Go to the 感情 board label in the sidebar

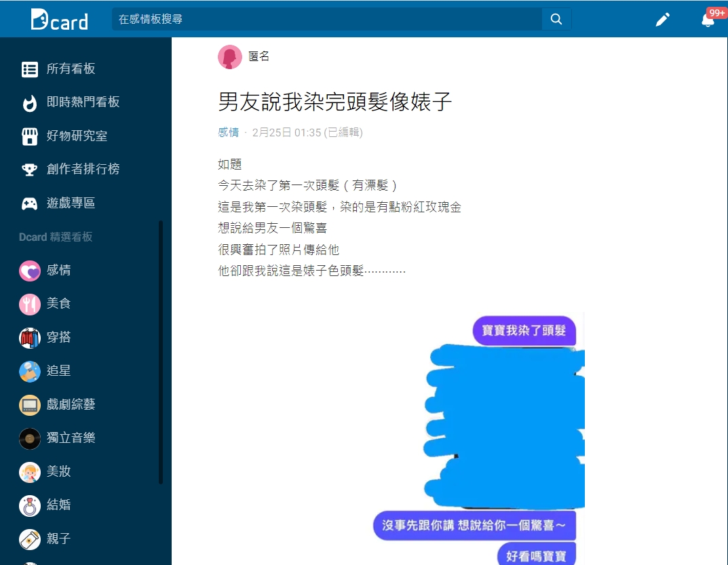(x=58, y=270)
